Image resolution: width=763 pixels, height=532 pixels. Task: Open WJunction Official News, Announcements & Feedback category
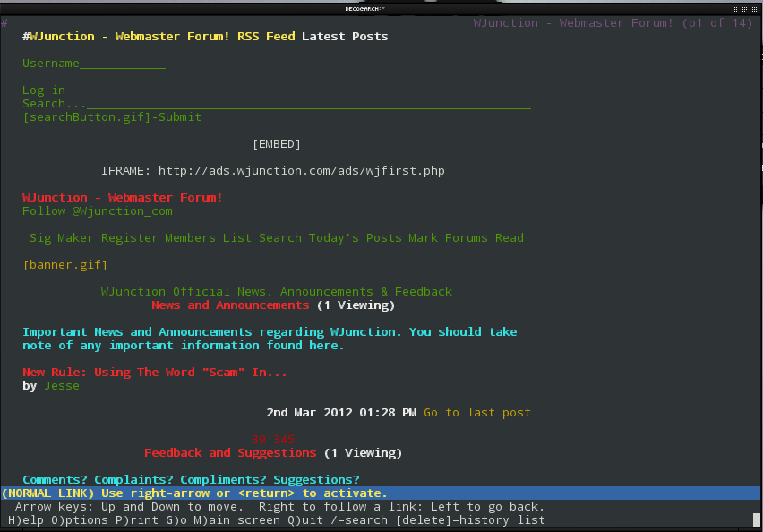point(276,292)
